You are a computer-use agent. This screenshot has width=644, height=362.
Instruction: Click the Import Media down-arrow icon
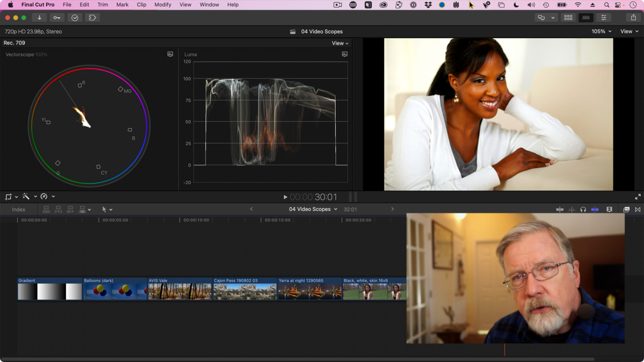point(39,18)
